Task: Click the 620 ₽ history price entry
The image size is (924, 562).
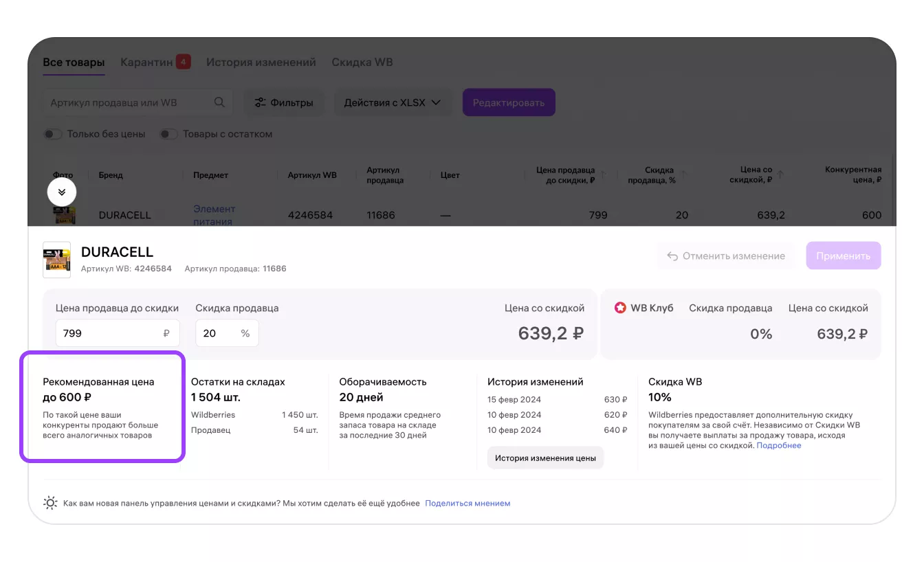Action: click(615, 415)
